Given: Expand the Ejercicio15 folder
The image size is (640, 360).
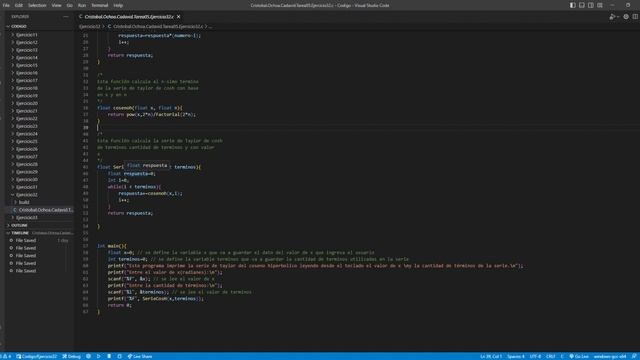Looking at the screenshot, I should [39, 65].
